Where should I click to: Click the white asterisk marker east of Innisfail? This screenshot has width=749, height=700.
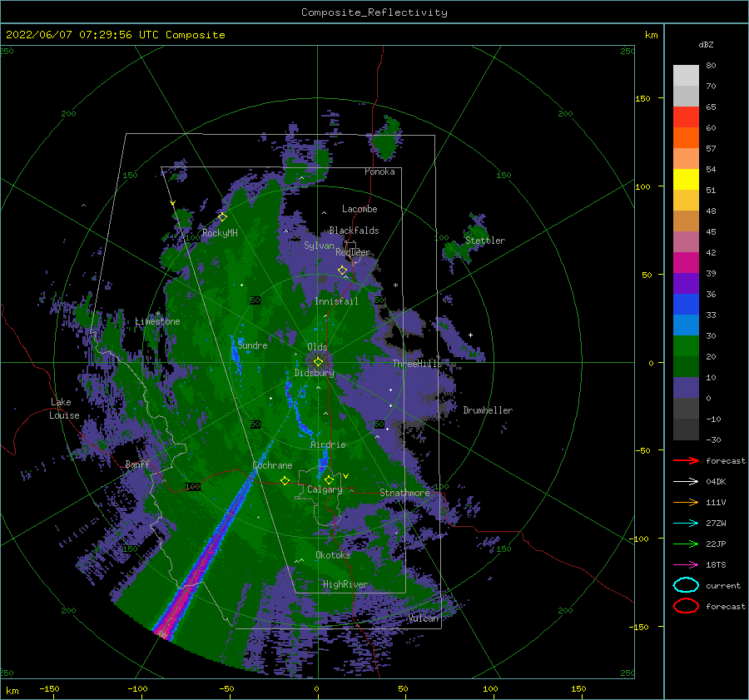click(x=395, y=285)
